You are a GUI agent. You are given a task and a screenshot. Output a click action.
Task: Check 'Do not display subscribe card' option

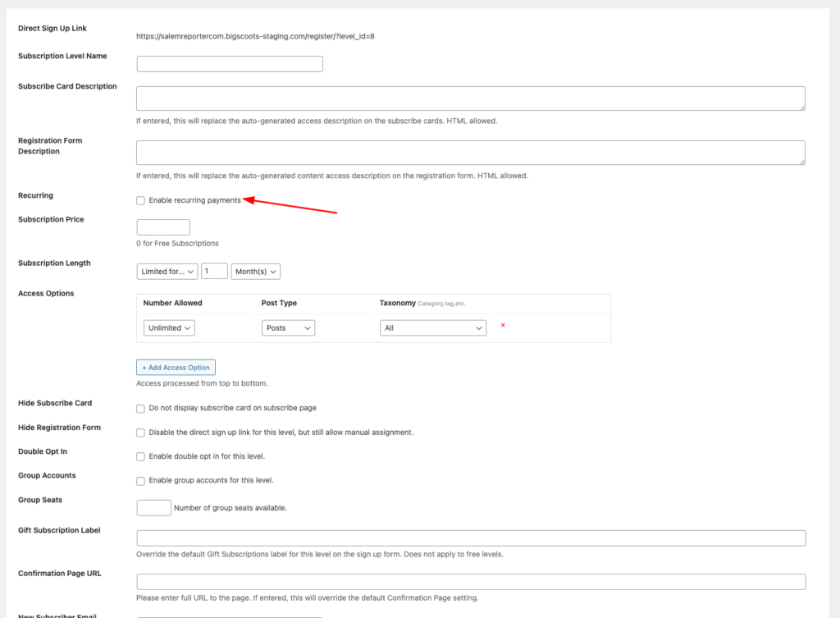[x=141, y=409]
